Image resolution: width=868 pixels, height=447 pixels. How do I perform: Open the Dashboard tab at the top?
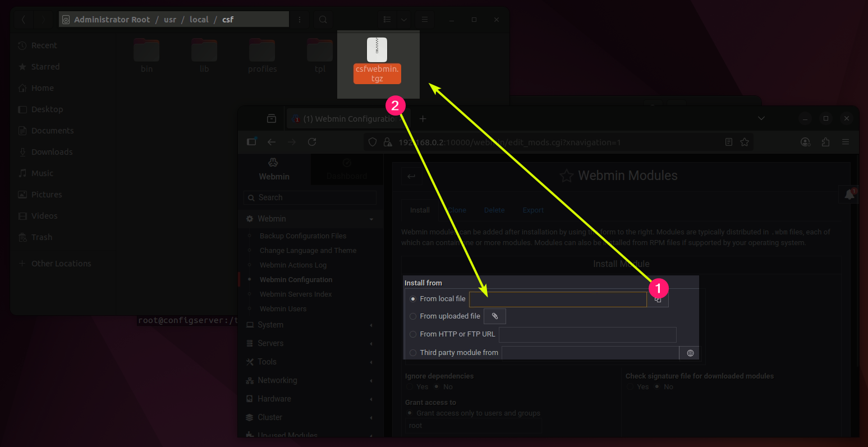click(x=346, y=169)
